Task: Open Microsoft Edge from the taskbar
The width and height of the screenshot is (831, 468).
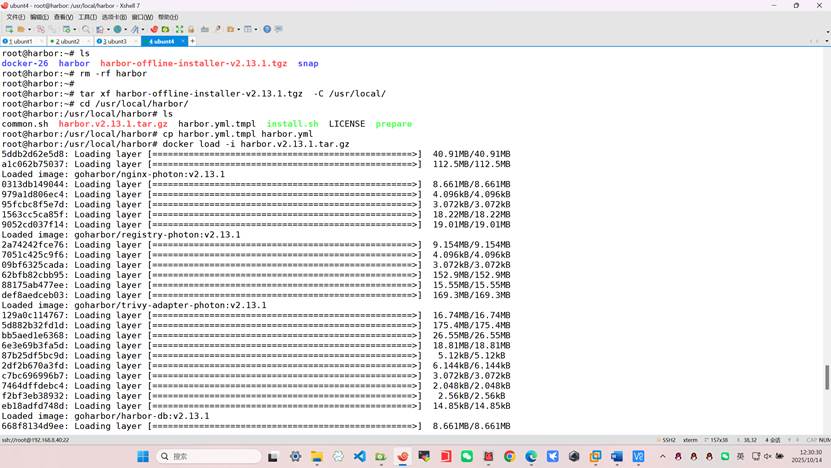Action: coord(531,456)
